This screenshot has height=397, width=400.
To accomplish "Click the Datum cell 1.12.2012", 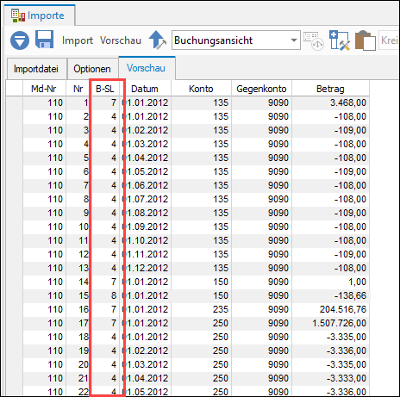I will [x=146, y=268].
